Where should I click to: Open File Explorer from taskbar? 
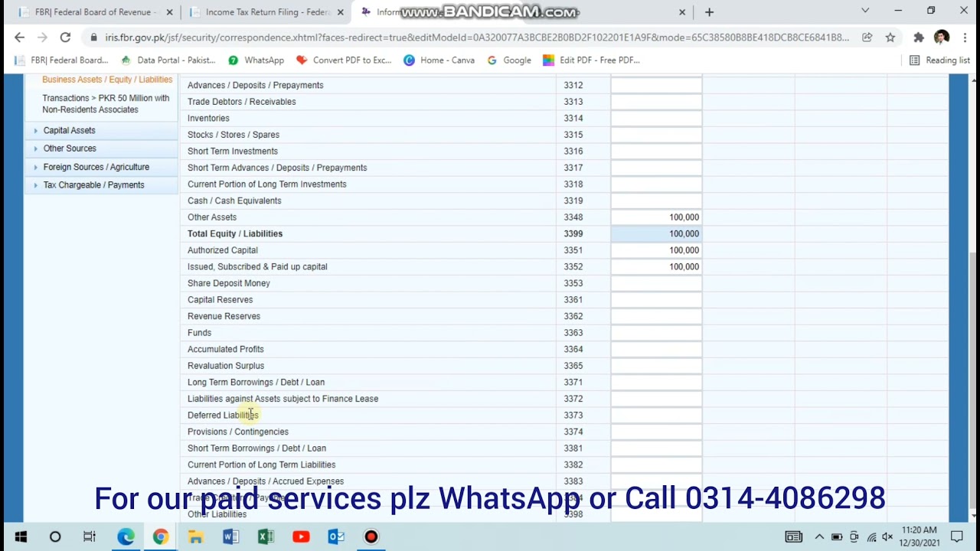point(195,537)
